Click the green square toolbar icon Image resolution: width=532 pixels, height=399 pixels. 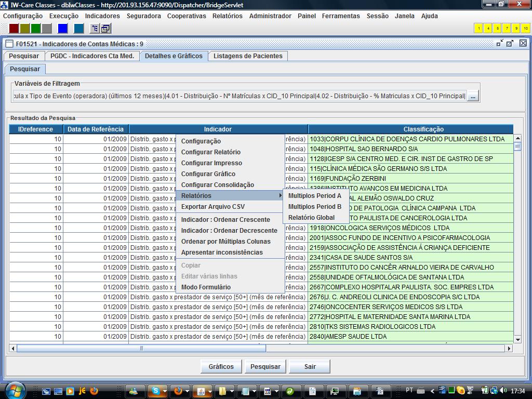pyautogui.click(x=35, y=28)
